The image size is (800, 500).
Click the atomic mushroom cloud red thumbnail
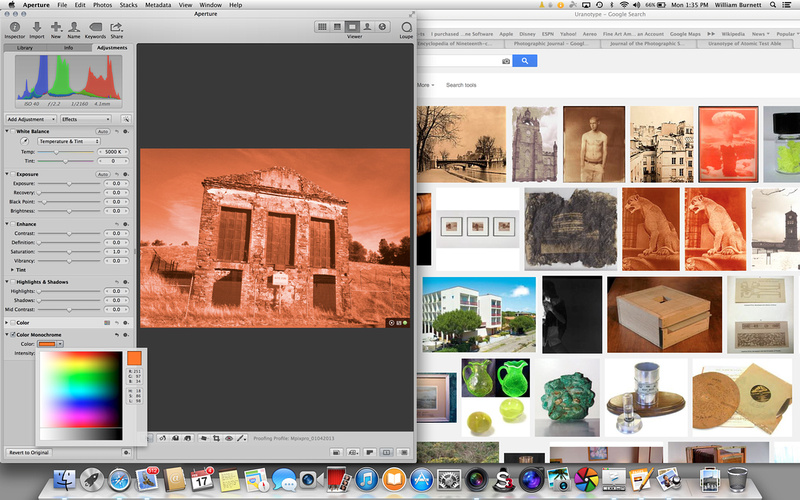[x=728, y=144]
